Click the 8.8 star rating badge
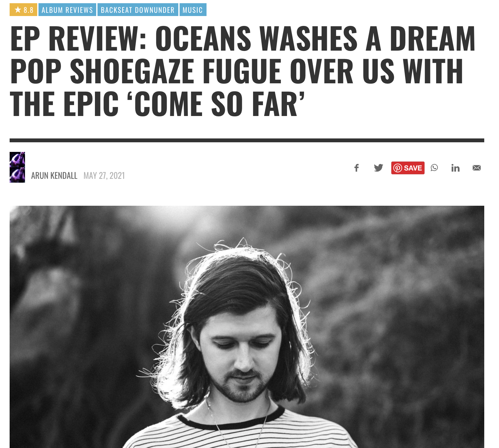499x448 pixels. 23,10
